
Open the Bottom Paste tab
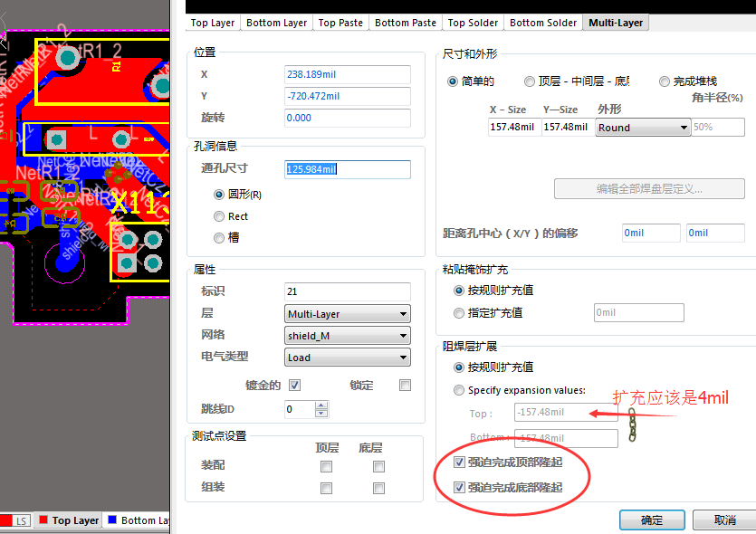click(405, 23)
